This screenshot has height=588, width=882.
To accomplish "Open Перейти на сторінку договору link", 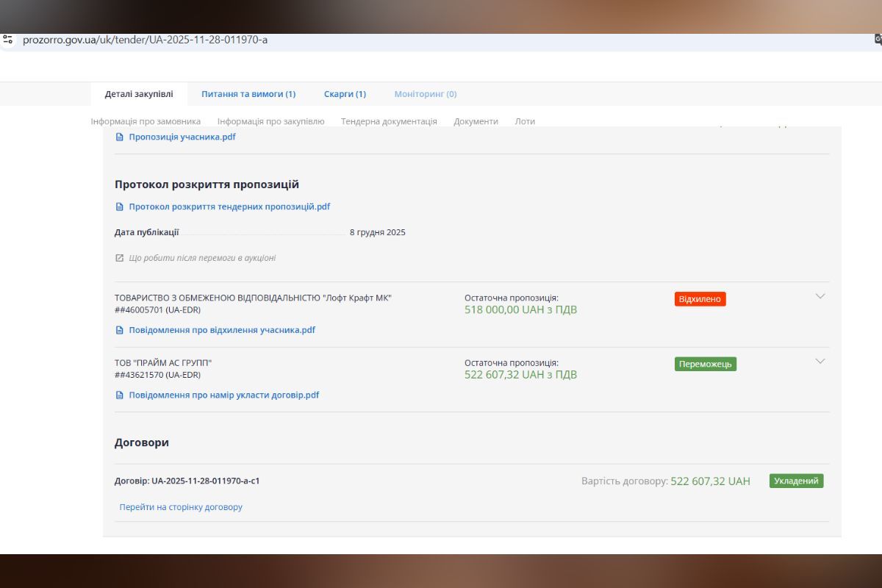I will [181, 507].
